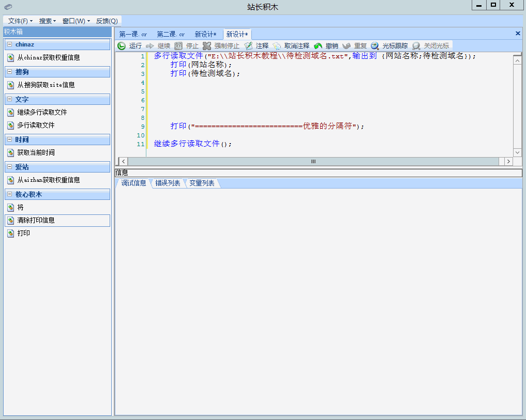Open the 变量列表 tab
Image resolution: width=526 pixels, height=420 pixels.
tap(202, 183)
